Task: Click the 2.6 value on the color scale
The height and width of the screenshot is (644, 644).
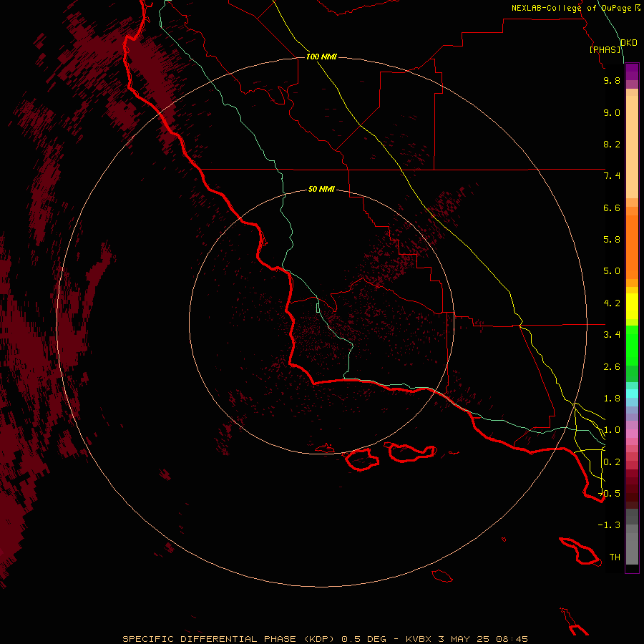Action: [x=612, y=367]
